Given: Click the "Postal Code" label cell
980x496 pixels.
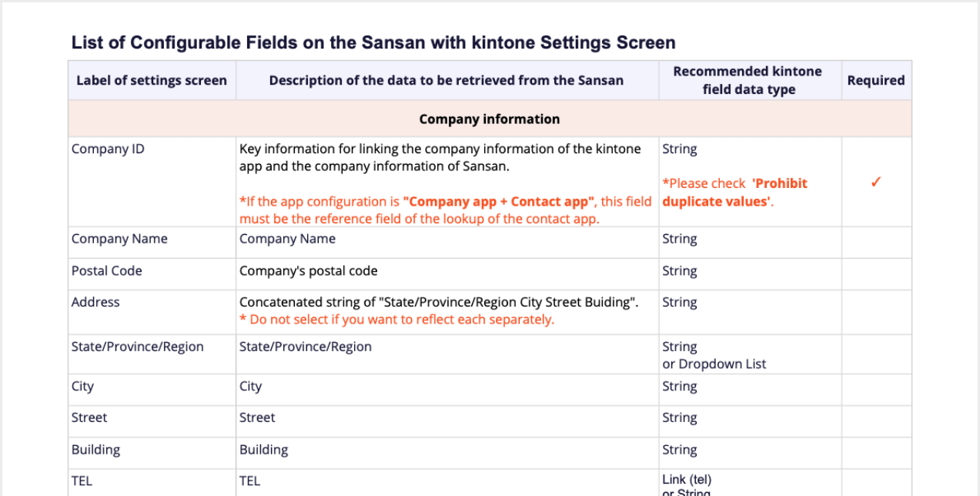Looking at the screenshot, I should click(107, 271).
